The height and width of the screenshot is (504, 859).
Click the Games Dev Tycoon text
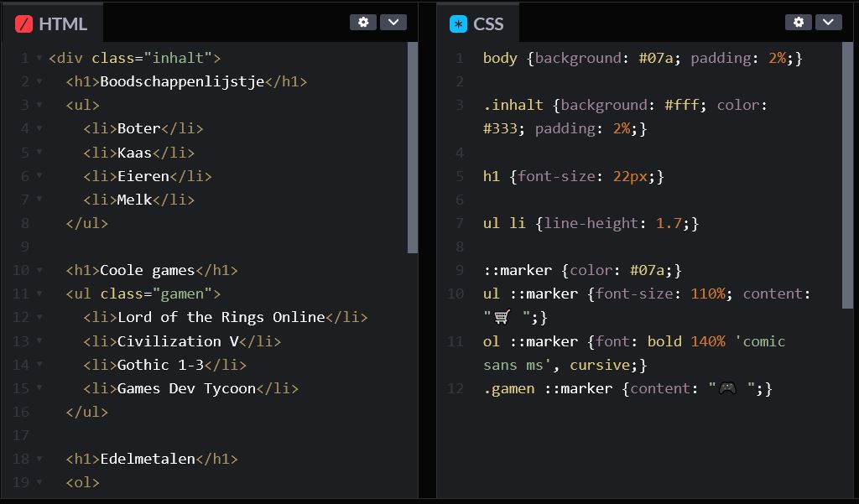(186, 388)
